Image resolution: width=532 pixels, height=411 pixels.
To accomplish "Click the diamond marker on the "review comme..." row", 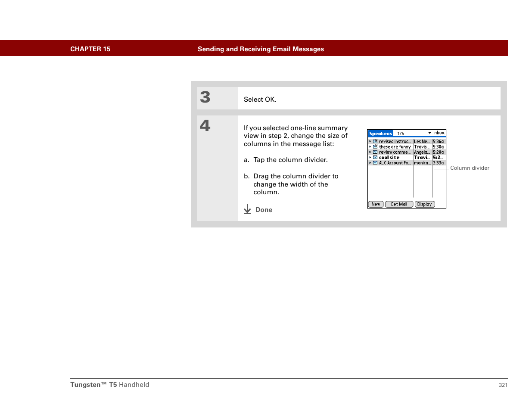I will click(x=370, y=152).
